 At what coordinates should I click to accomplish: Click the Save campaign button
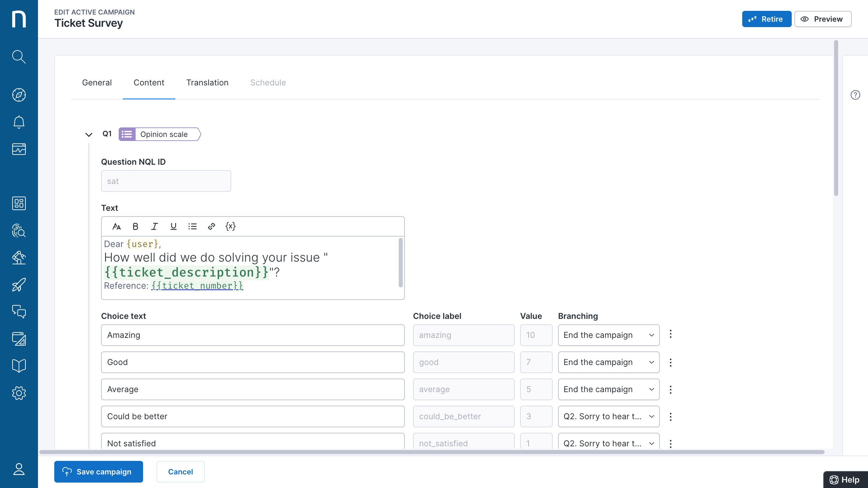98,472
